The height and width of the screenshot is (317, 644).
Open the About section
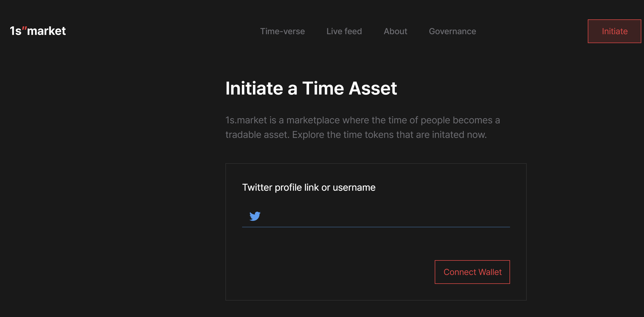coord(395,31)
